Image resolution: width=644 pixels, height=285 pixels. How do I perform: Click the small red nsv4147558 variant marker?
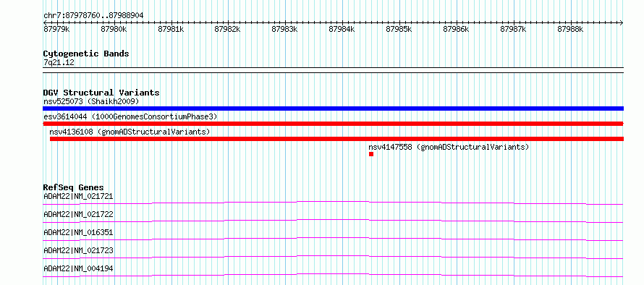point(371,154)
